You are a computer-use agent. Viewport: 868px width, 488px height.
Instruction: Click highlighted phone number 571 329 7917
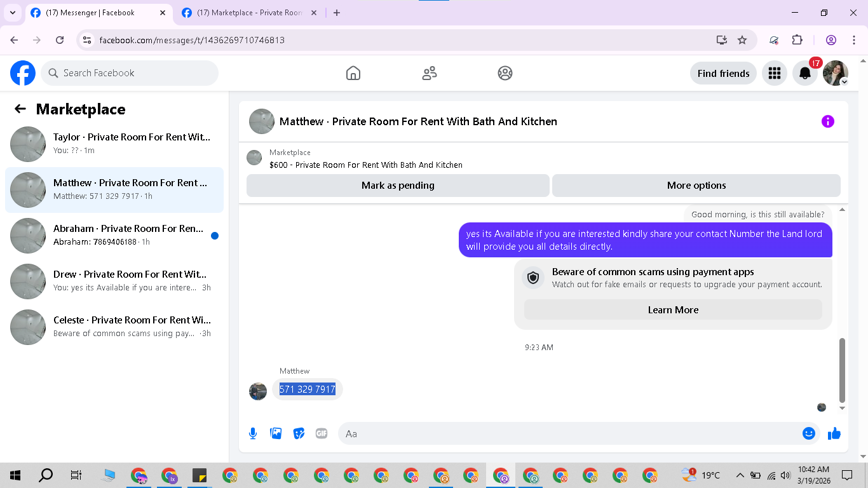(x=308, y=389)
